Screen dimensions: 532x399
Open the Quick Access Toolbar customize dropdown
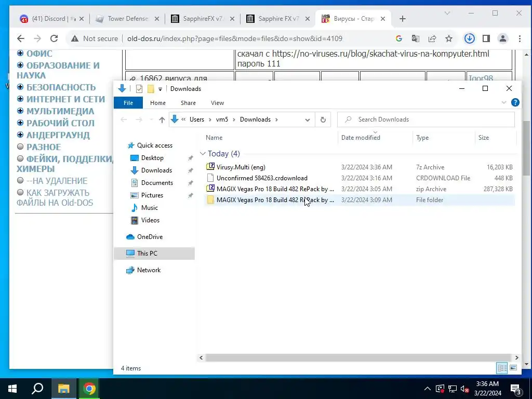click(x=160, y=89)
